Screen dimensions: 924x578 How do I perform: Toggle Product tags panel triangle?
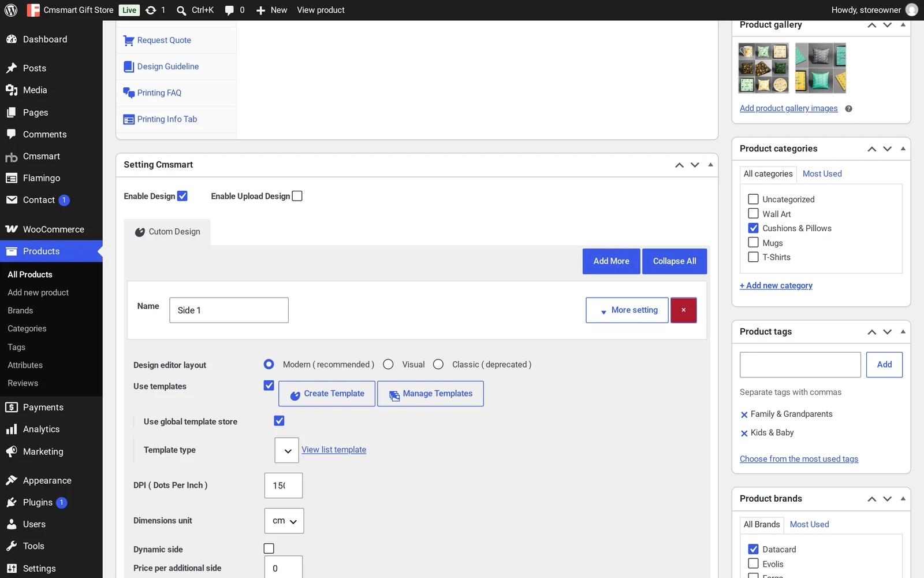tap(903, 332)
